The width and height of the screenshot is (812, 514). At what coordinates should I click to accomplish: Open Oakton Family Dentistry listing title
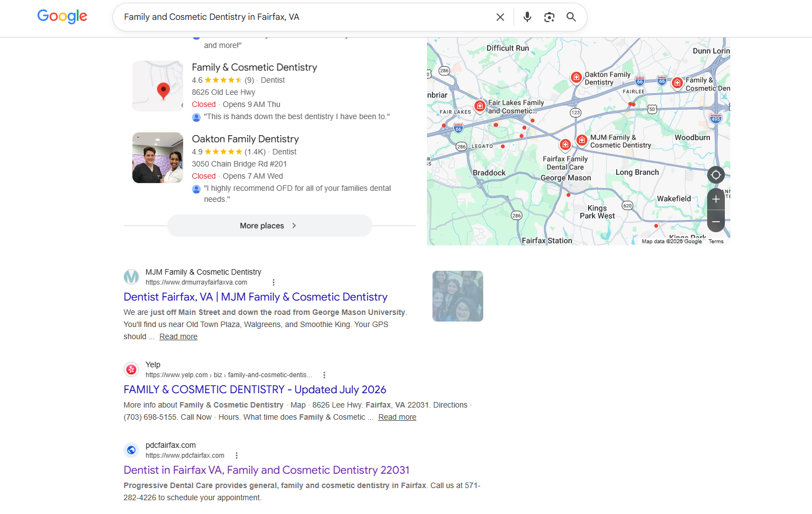click(x=245, y=139)
